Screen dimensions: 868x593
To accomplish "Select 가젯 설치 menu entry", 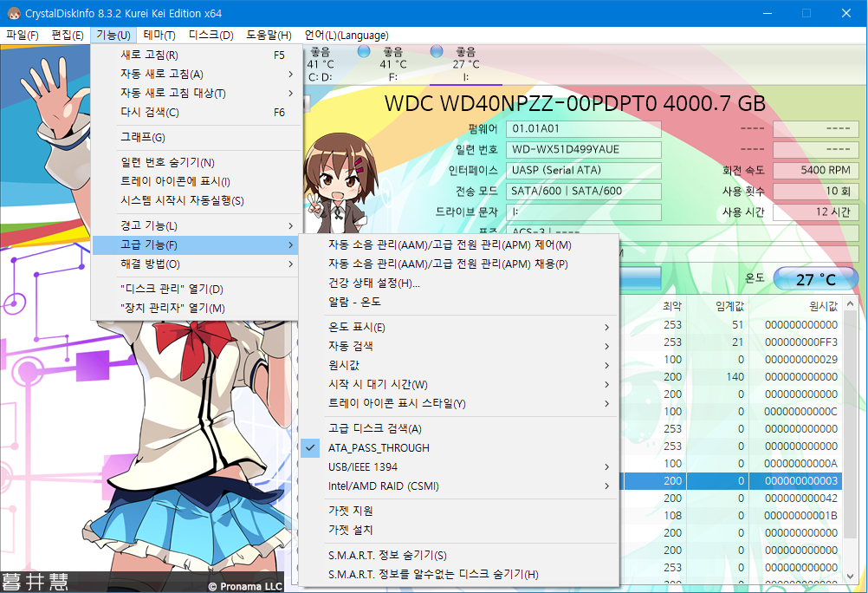I will point(458,530).
